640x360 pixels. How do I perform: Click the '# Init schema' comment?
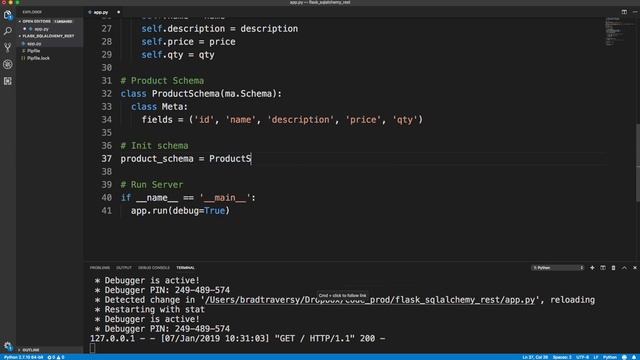(154, 146)
